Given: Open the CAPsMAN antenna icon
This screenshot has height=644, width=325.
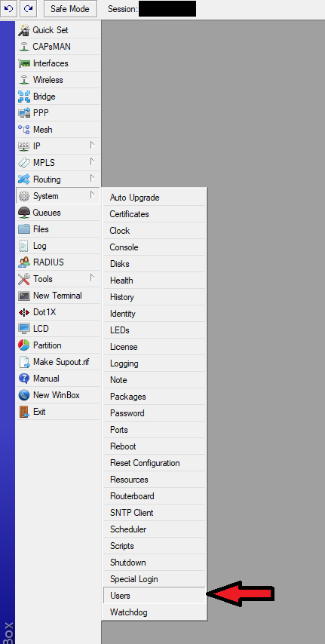Looking at the screenshot, I should coord(24,47).
